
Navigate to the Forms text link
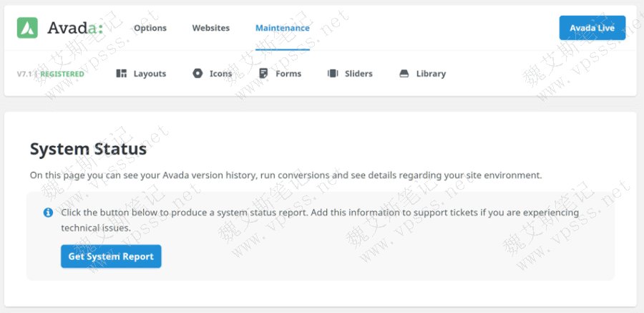click(288, 74)
